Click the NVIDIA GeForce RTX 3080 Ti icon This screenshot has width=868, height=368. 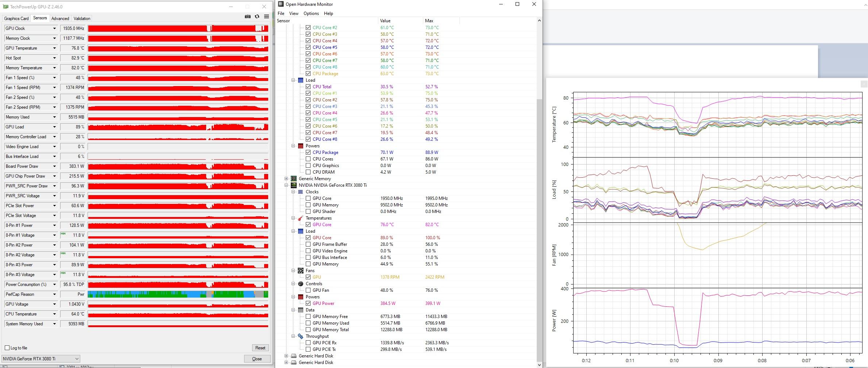(294, 185)
